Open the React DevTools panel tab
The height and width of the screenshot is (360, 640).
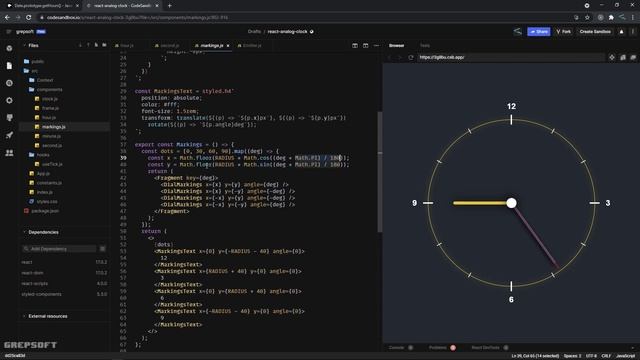pos(485,348)
